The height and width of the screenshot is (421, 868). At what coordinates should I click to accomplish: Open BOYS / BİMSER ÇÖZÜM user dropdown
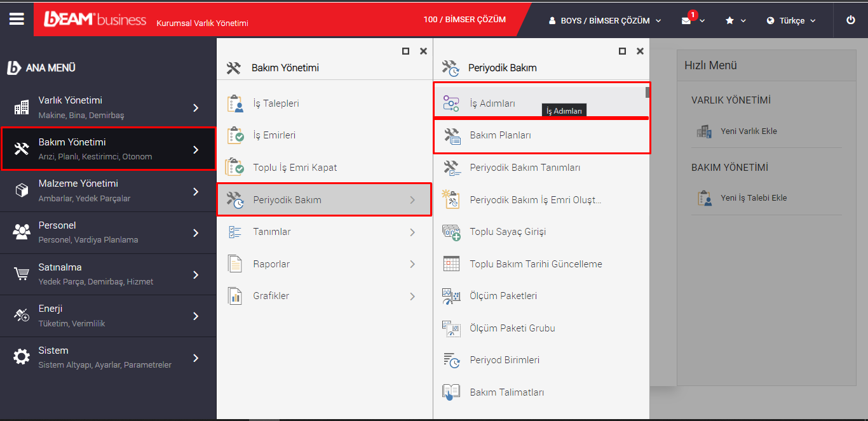[x=605, y=20]
